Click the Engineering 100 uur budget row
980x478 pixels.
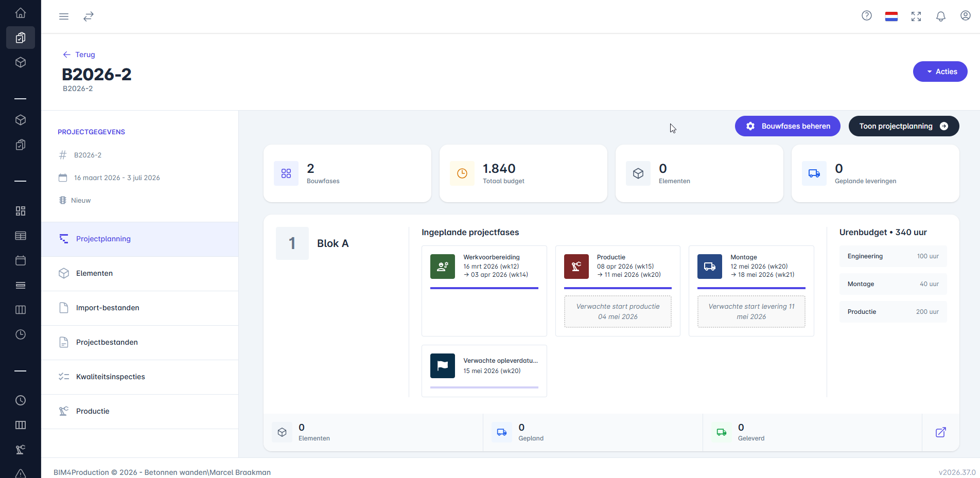click(893, 256)
